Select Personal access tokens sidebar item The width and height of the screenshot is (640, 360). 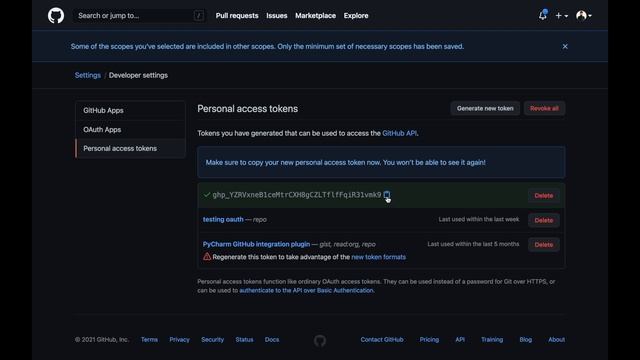pos(130,148)
